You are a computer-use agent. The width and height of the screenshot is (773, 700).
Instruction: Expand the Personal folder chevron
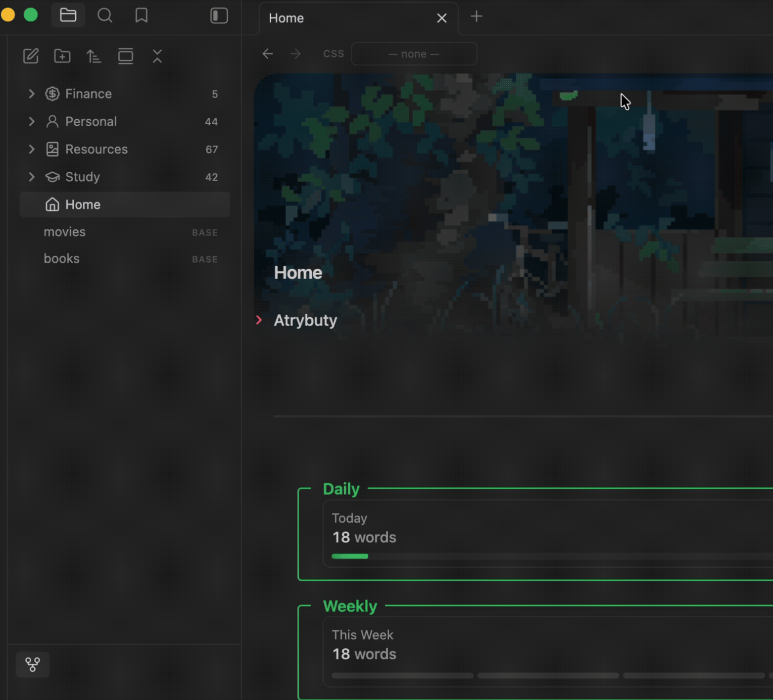click(32, 121)
